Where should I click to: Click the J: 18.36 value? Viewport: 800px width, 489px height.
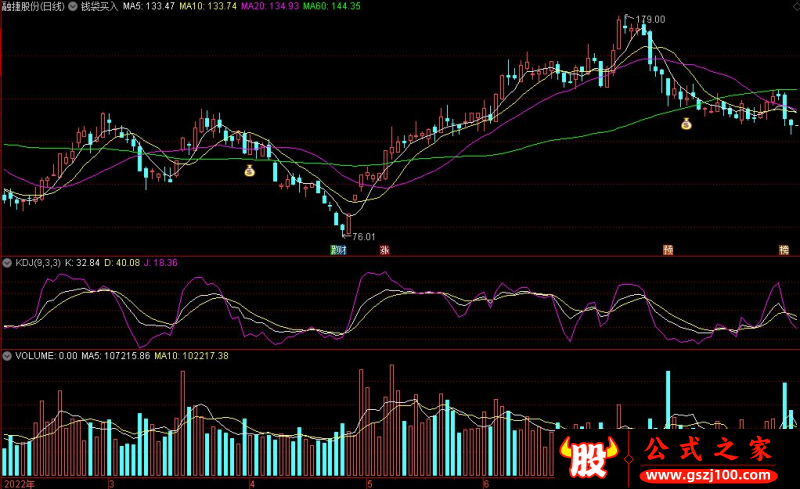click(161, 263)
